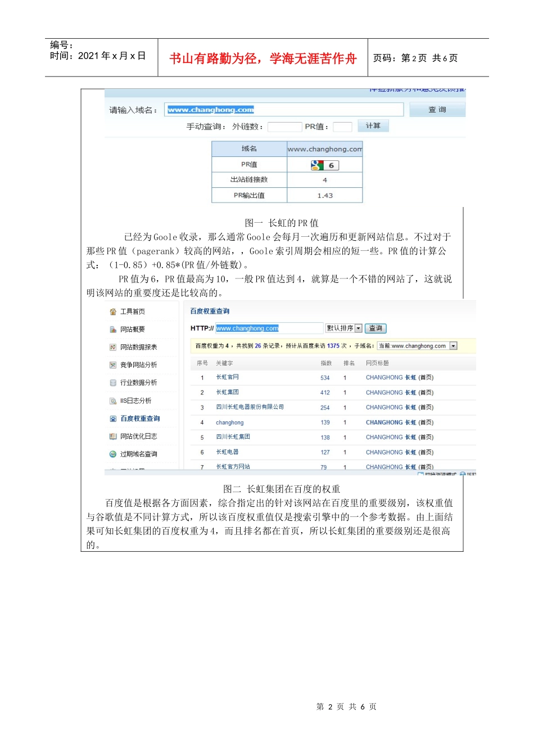The image size is (534, 756).
Task: Open 行业数据分析 menu item
Action: 139,383
